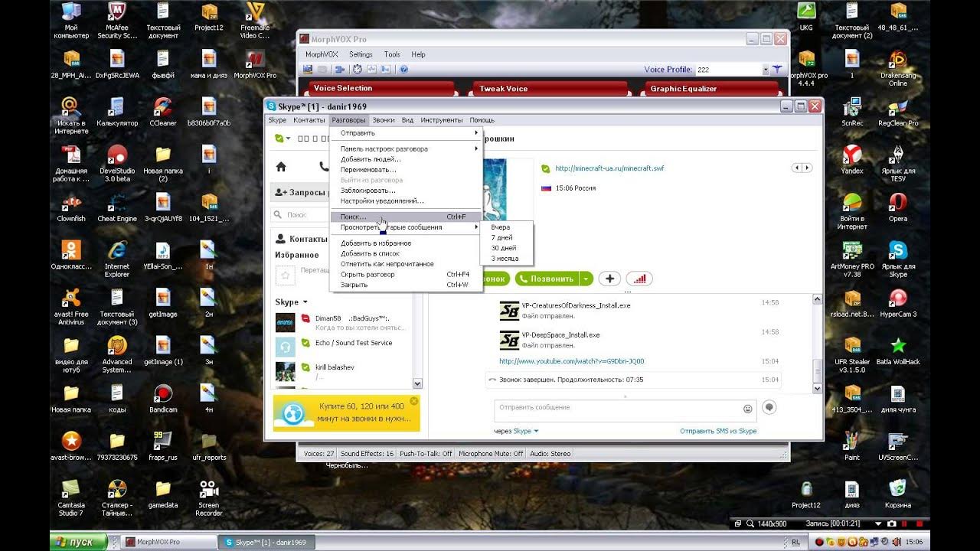Click the icon right of Voice Profile
980x551 pixels.
click(777, 69)
